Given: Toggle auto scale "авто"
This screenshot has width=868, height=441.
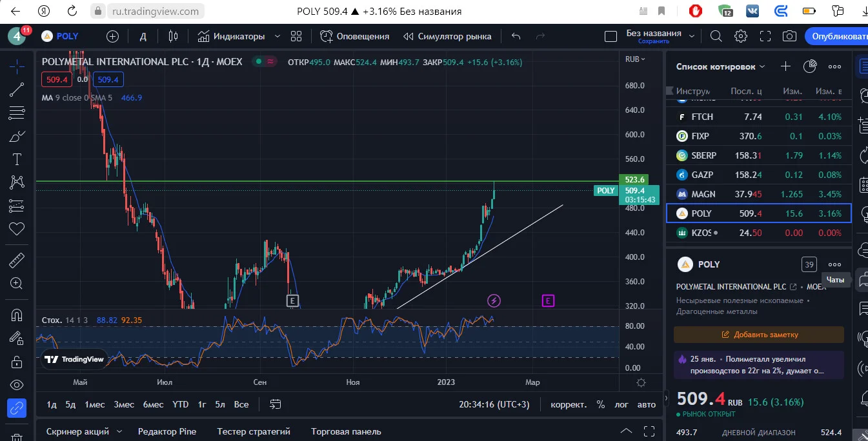Looking at the screenshot, I should [647, 405].
